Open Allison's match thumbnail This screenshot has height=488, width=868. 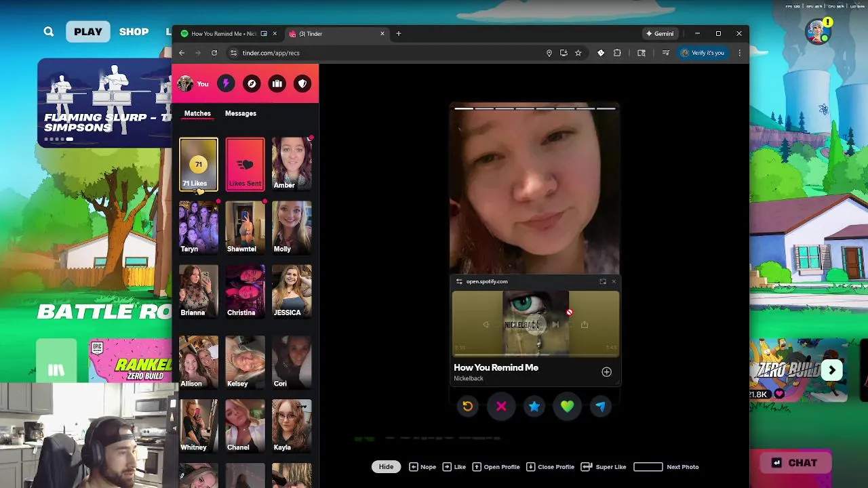click(x=199, y=362)
